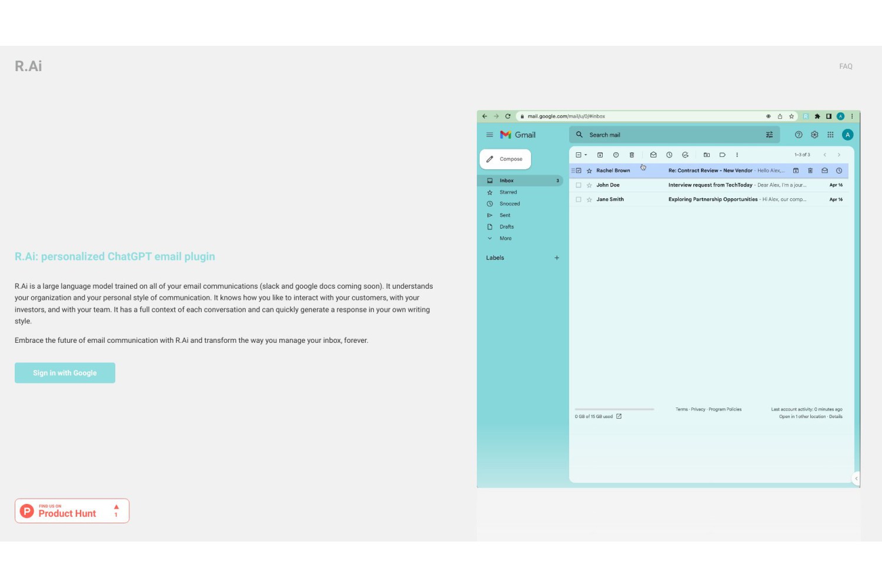
Task: Open Google apps grid
Action: (830, 135)
